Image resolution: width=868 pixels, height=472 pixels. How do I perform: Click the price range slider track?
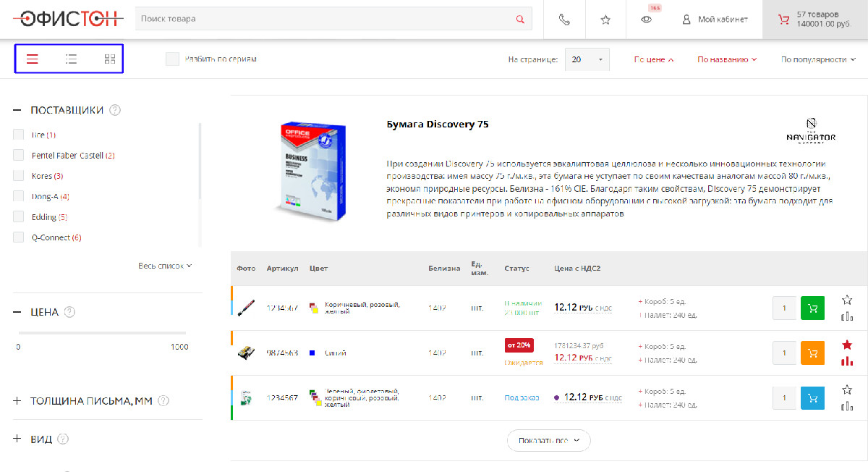[x=103, y=333]
